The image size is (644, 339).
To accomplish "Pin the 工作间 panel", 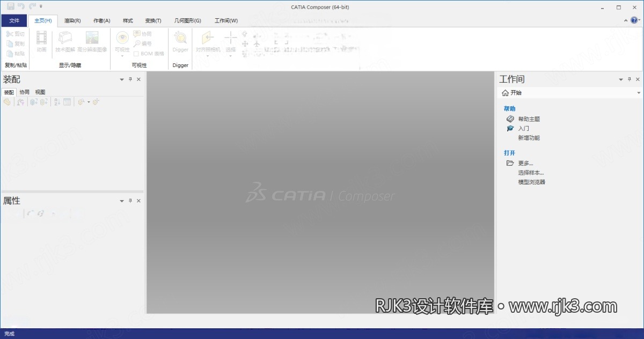I will coord(630,79).
